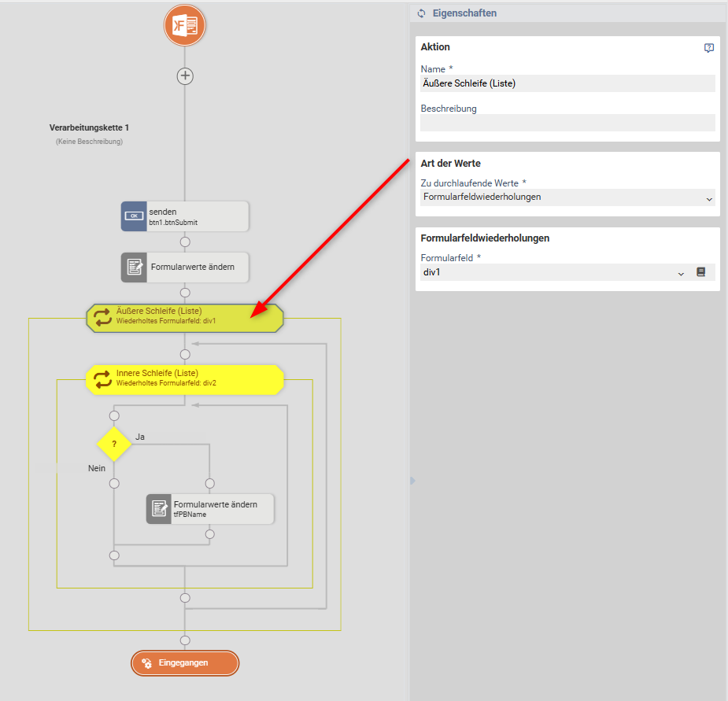Select Formularwerte ändern tfPBName node
The image size is (728, 701).
[210, 509]
